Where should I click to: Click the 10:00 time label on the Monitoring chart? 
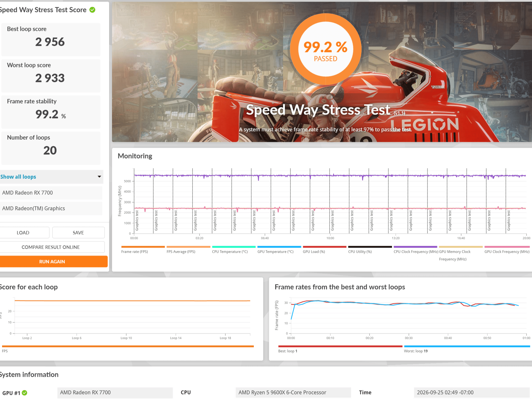coord(330,238)
